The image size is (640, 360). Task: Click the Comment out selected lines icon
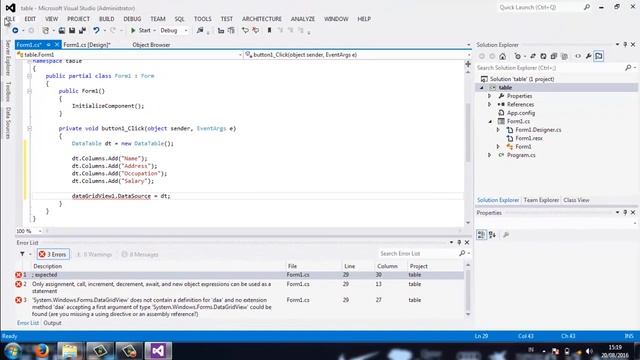click(245, 31)
